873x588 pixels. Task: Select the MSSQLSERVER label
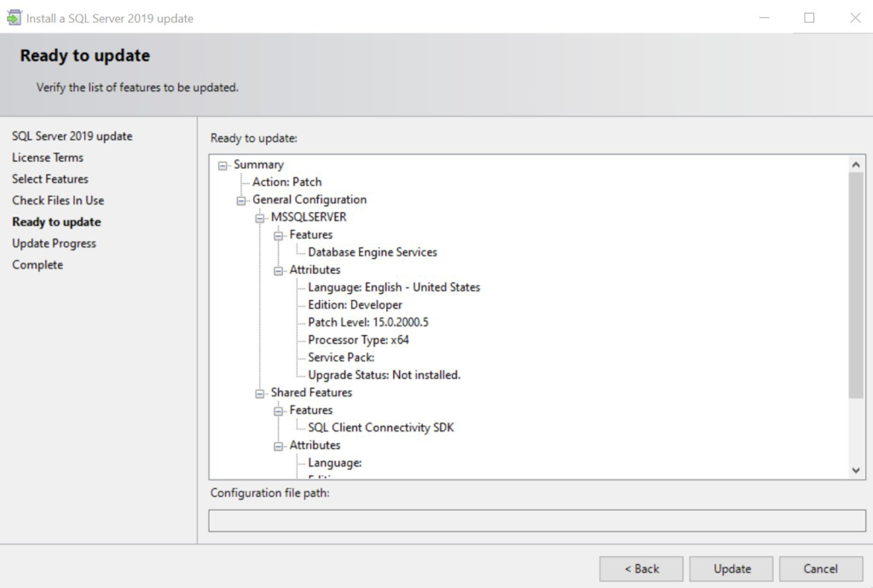(309, 217)
